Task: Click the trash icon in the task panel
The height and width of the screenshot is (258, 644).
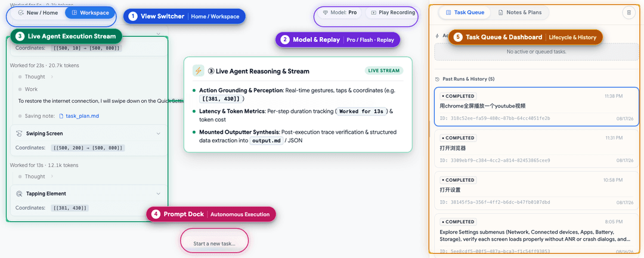Action: click(628, 13)
